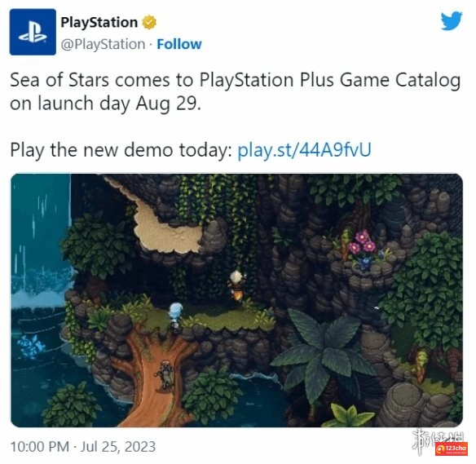
Task: Open the 10:00 PM Jul 25, 2023 timestamp
Action: pos(83,447)
